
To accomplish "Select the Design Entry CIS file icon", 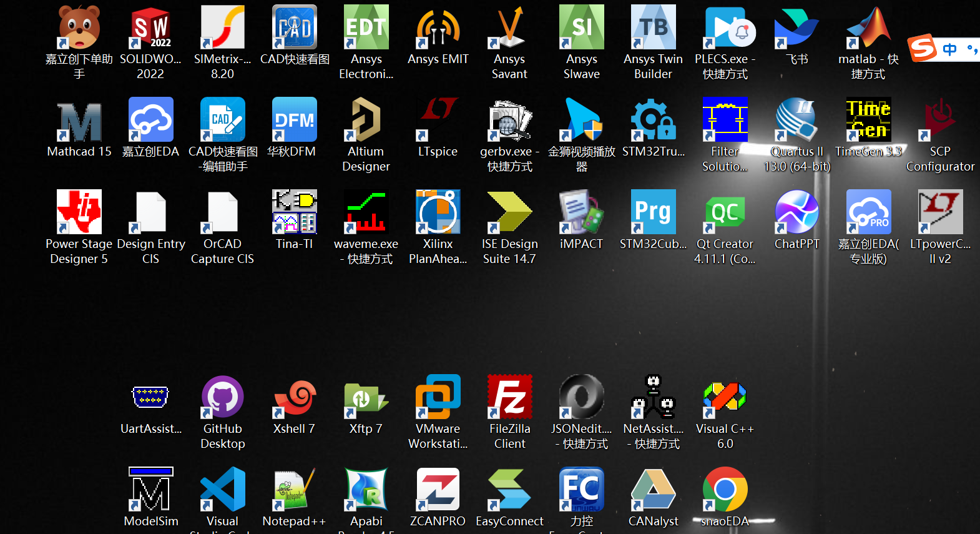I will pos(150,212).
